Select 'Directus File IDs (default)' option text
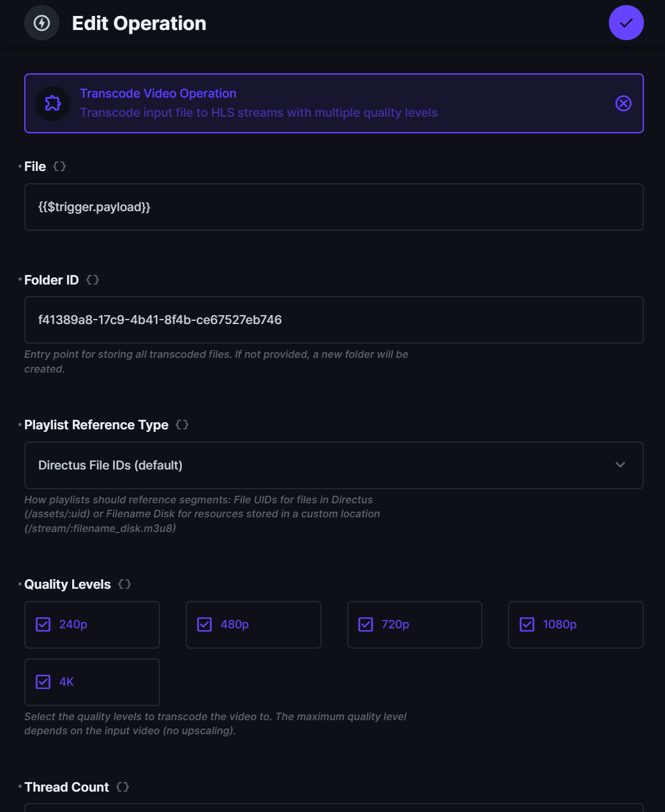 tap(110, 465)
